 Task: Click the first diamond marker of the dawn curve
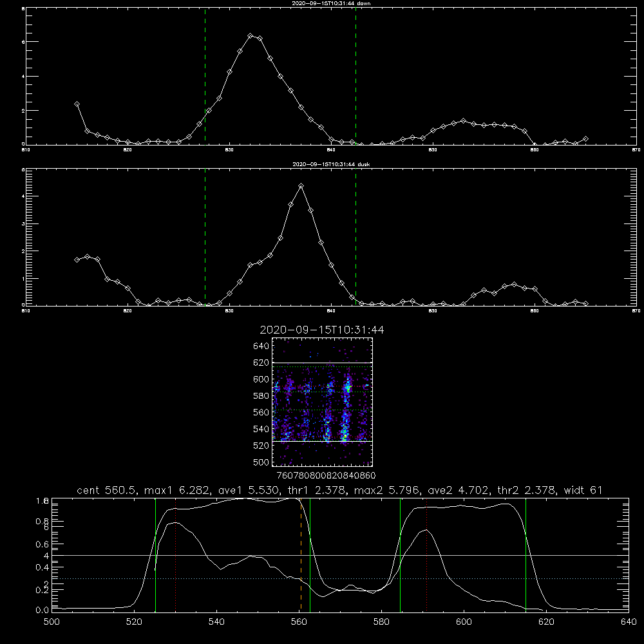77,104
